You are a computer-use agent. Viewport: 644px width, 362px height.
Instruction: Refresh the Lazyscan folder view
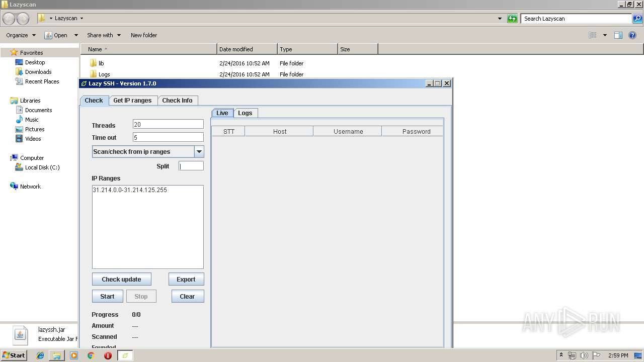point(512,19)
